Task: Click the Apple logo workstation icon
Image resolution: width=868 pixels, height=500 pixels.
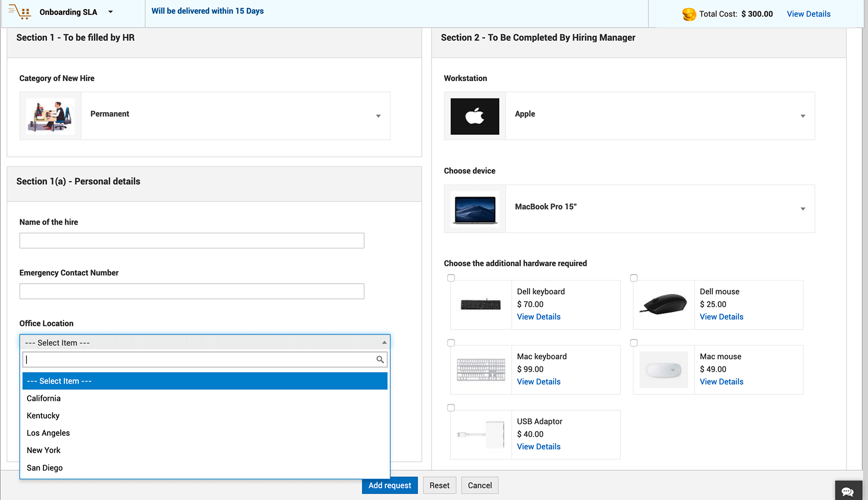Action: tap(474, 116)
